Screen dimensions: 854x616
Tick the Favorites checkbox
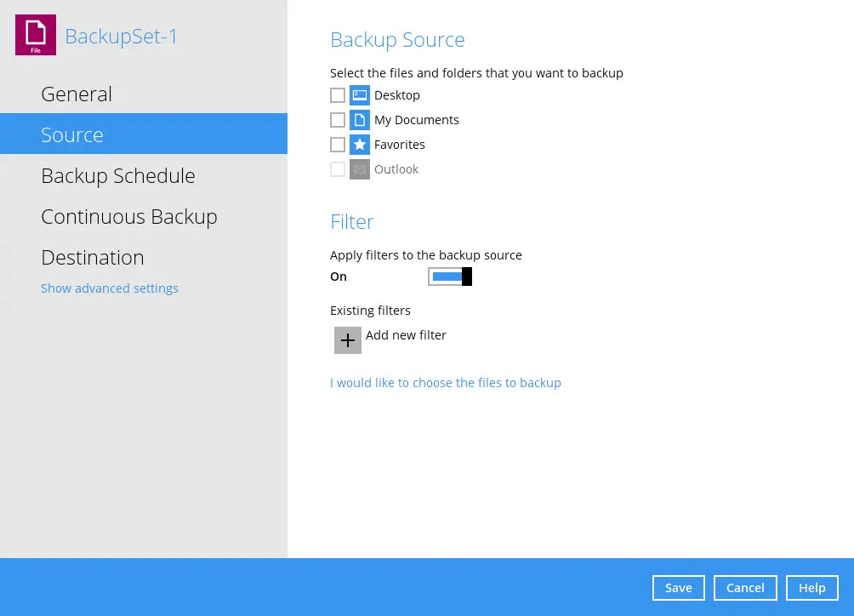(338, 145)
